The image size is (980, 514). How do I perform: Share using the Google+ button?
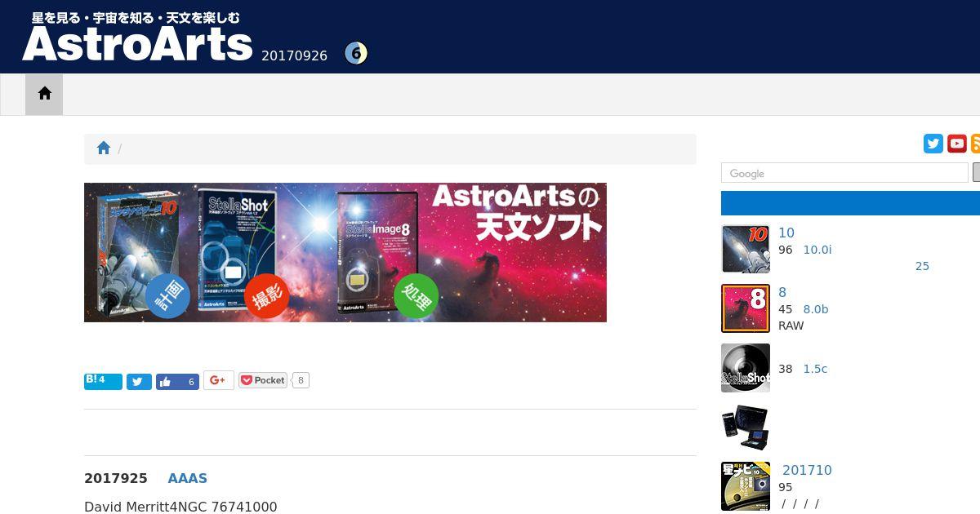tap(219, 380)
